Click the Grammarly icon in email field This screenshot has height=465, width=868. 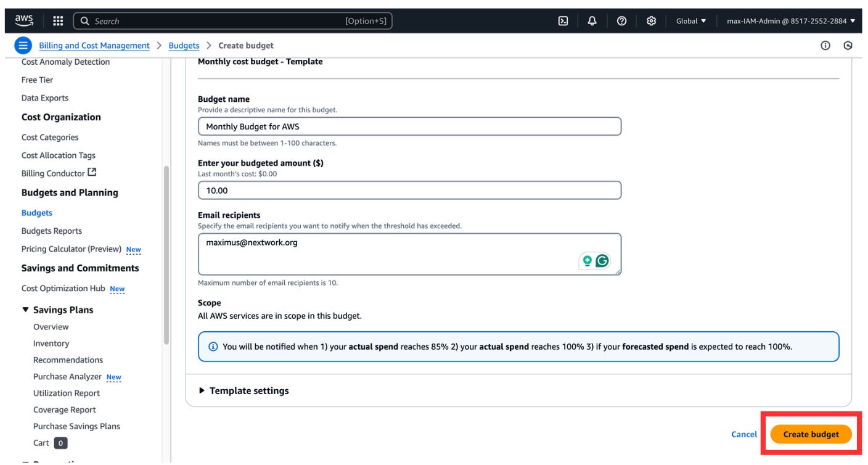pyautogui.click(x=602, y=261)
